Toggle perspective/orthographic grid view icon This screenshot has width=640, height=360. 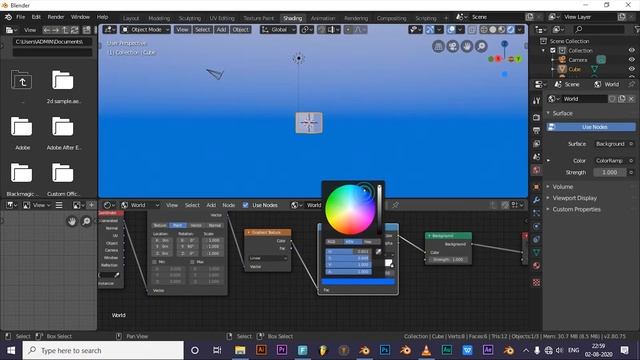(438, 47)
